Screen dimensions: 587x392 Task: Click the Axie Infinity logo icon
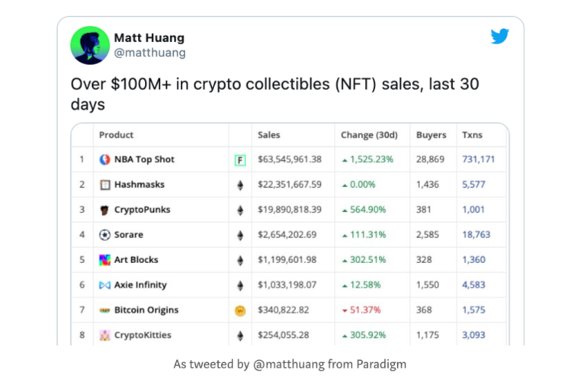click(x=104, y=285)
